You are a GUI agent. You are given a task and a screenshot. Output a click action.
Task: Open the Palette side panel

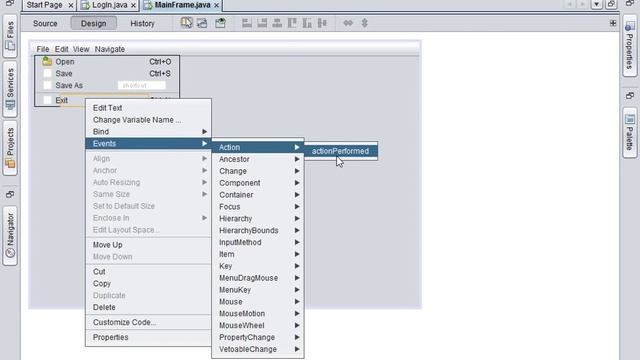630,133
